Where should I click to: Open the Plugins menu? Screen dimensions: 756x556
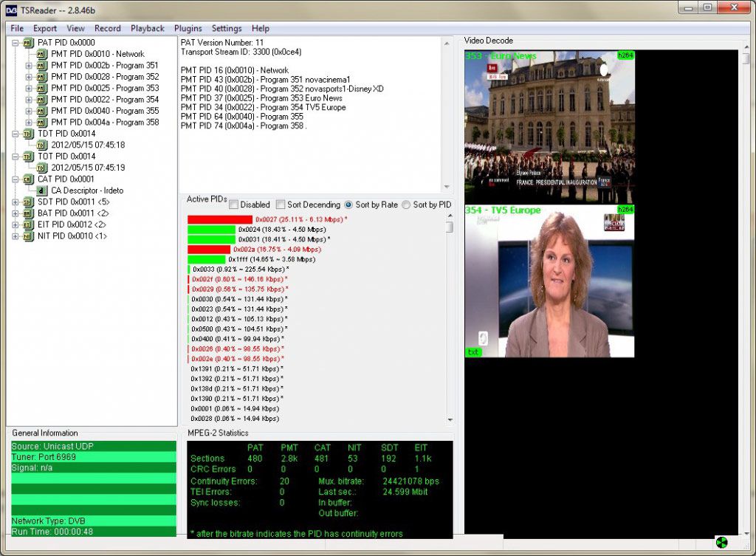click(x=188, y=29)
